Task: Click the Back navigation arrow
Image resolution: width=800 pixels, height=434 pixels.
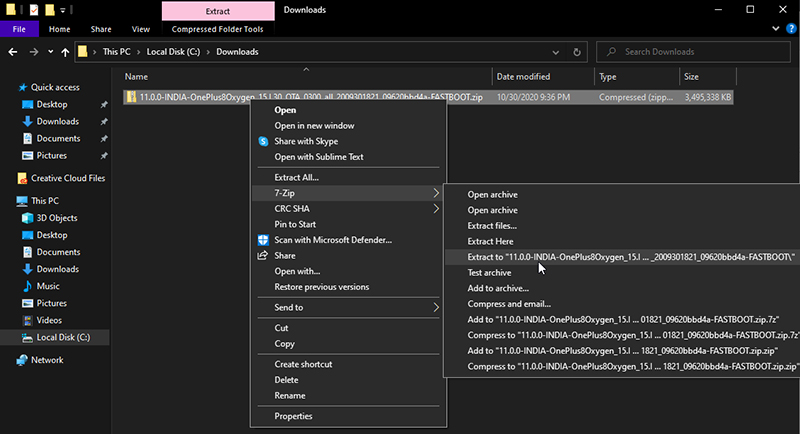Action: tap(13, 52)
